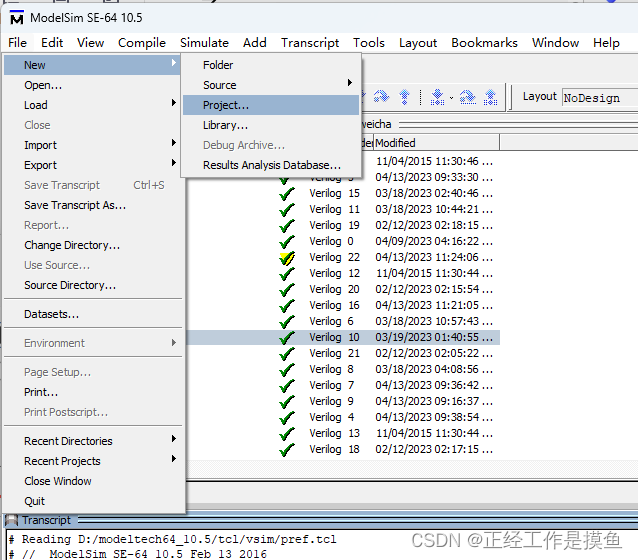Click the New submenu arrow
The image size is (638, 560).
click(174, 62)
